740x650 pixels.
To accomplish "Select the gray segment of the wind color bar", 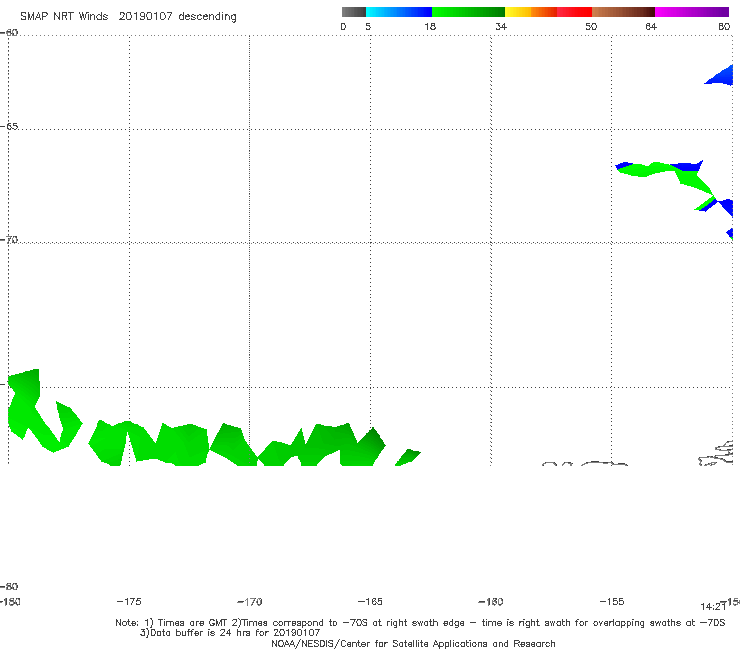I will (x=353, y=12).
